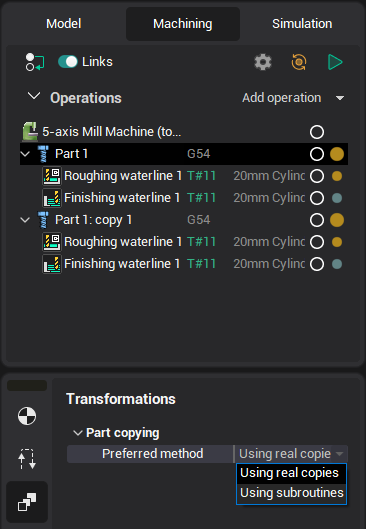
Task: Open the coordinate system origin icon
Action: [x=27, y=416]
